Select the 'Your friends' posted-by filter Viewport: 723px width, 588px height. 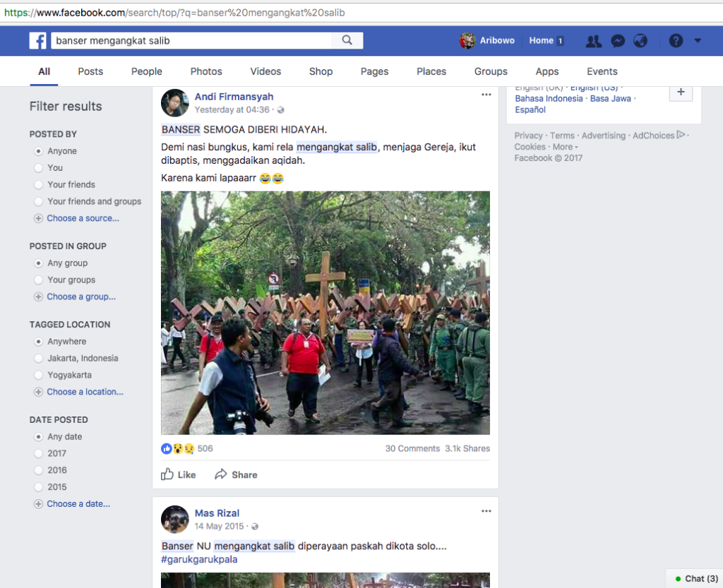coord(38,185)
